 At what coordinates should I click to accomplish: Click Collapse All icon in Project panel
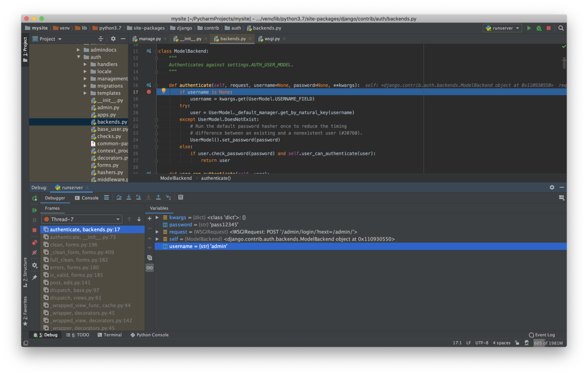coord(101,39)
